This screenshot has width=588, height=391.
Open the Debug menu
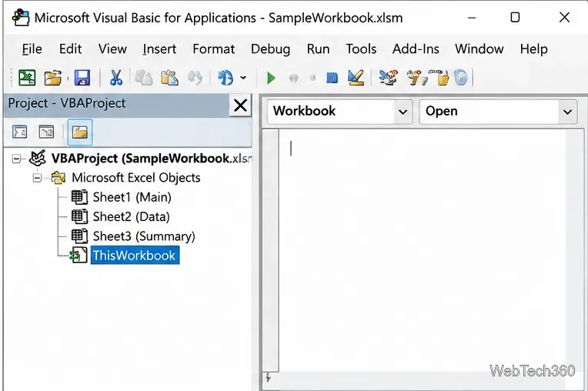pyautogui.click(x=270, y=49)
